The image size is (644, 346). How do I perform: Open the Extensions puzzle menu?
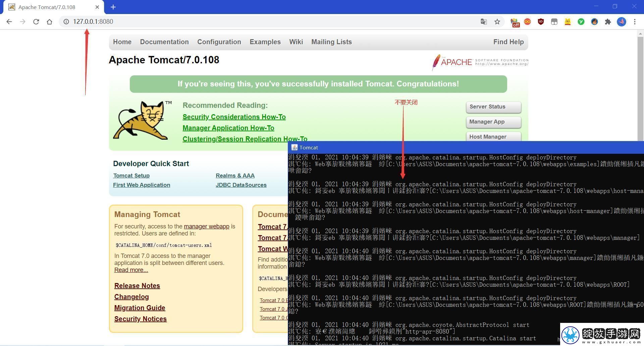point(608,22)
